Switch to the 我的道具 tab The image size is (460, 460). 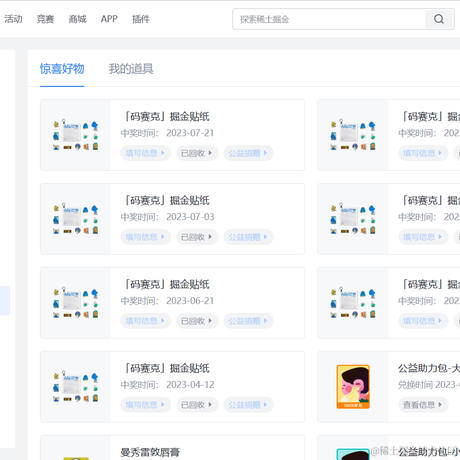click(x=131, y=69)
